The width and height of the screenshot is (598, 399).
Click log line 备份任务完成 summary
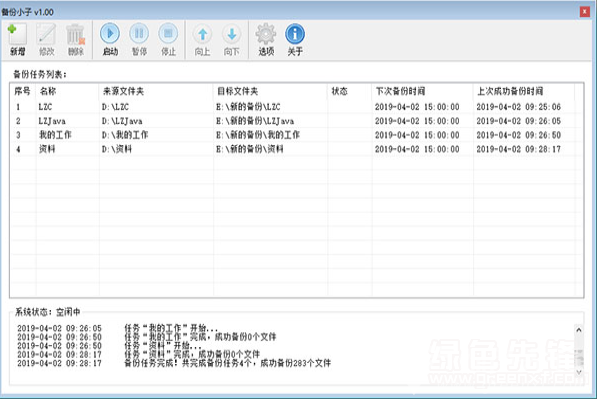point(228,363)
